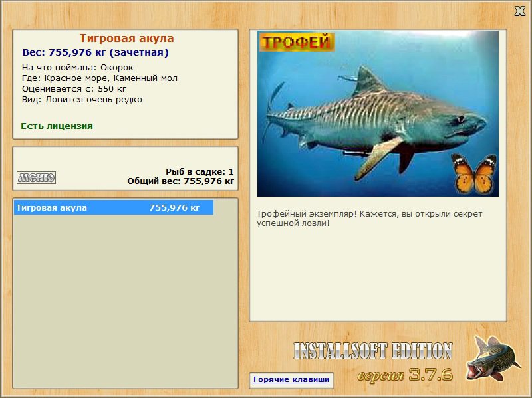Screen dimensions: 532x398
Task: Click the butterfly icon on the photo
Action: [474, 173]
